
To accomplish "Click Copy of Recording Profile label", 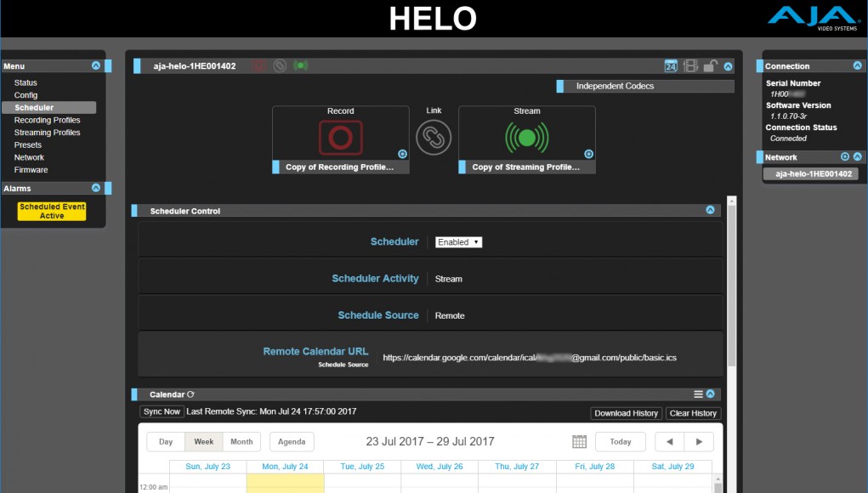I will tap(340, 167).
